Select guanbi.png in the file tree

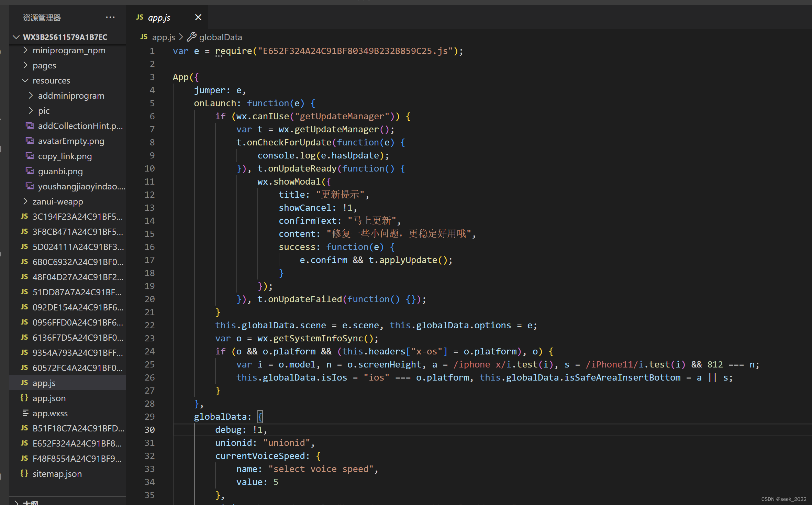pyautogui.click(x=68, y=171)
